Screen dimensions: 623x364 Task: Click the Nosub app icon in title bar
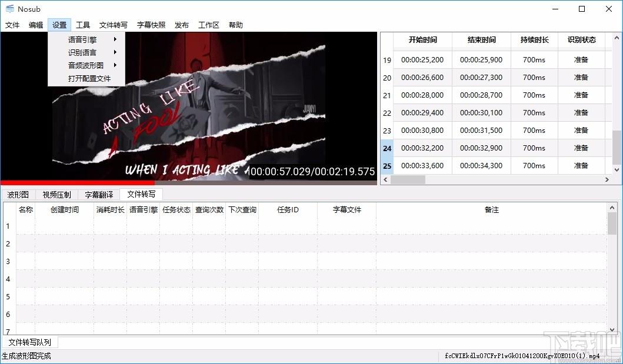[x=9, y=9]
